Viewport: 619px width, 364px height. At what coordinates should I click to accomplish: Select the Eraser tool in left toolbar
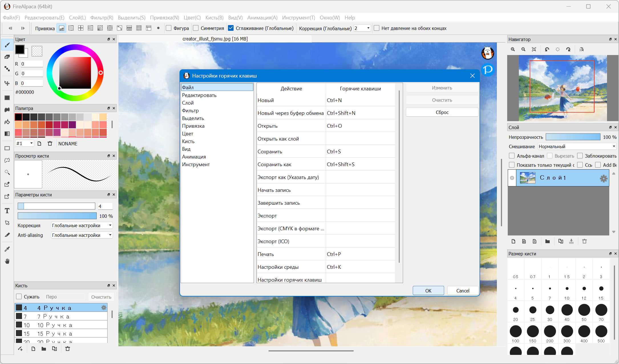(7, 57)
